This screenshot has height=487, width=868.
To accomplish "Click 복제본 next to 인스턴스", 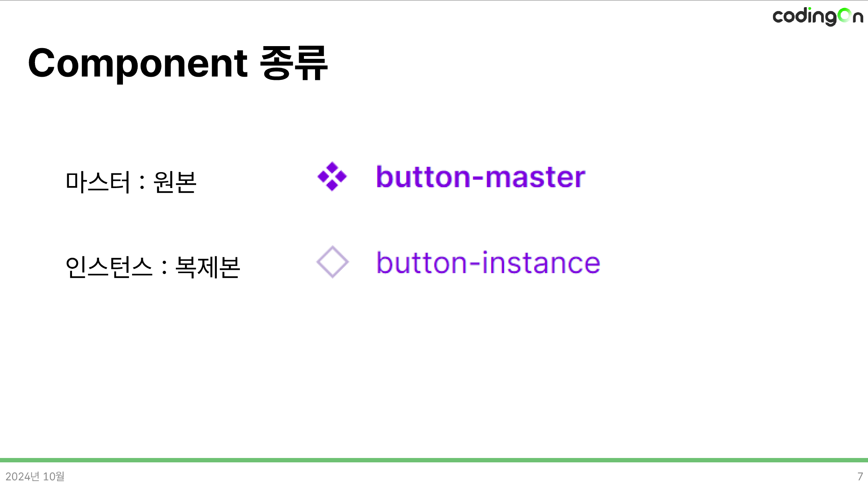I will pos(208,267).
